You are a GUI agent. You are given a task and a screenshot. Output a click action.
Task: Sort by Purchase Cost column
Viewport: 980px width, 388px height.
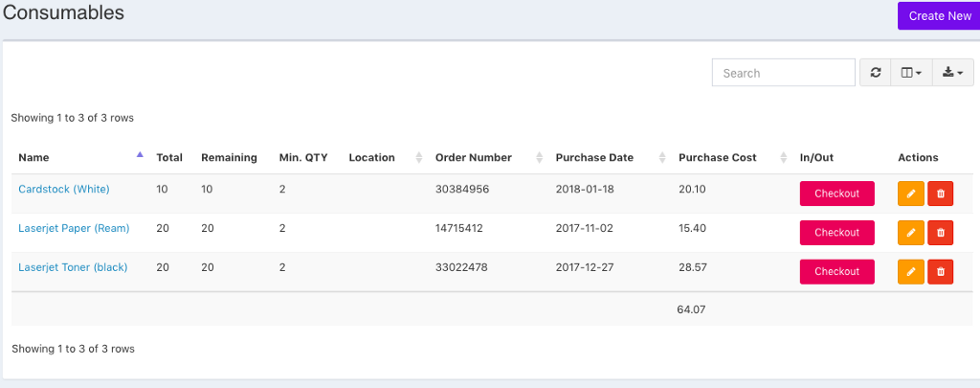point(718,157)
